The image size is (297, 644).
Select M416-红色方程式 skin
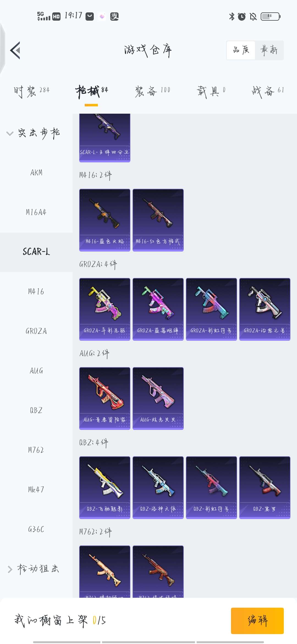click(x=158, y=220)
